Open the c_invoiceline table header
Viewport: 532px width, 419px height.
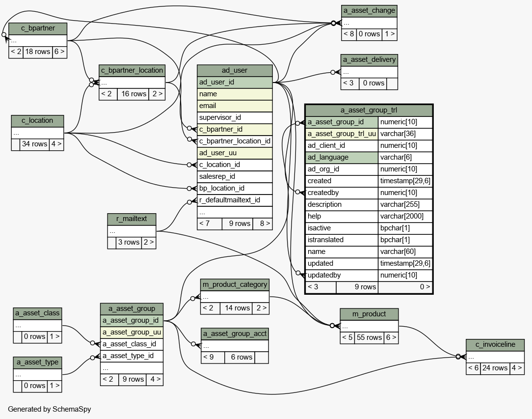pos(495,345)
